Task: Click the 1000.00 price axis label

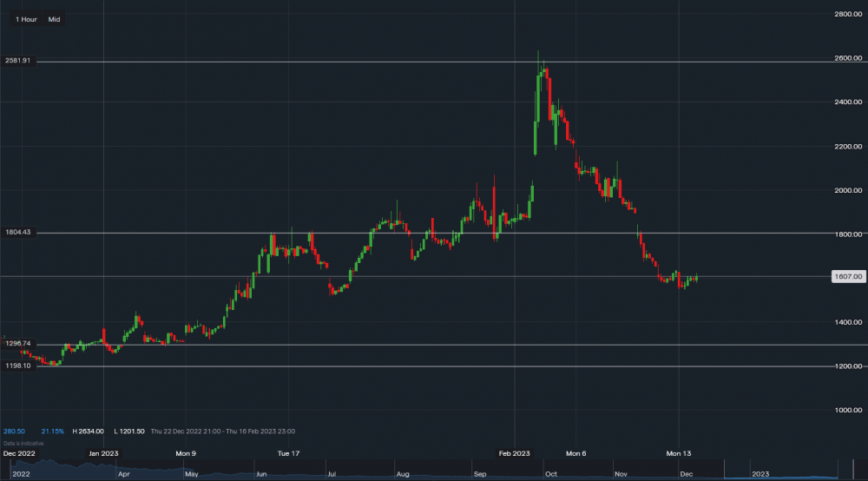Action: [x=846, y=410]
